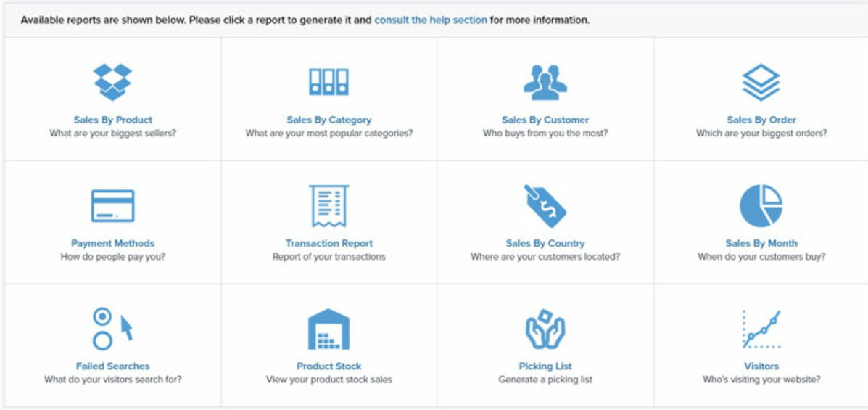Click the Sales By Customer people icon
The height and width of the screenshot is (410, 868).
coord(545,82)
